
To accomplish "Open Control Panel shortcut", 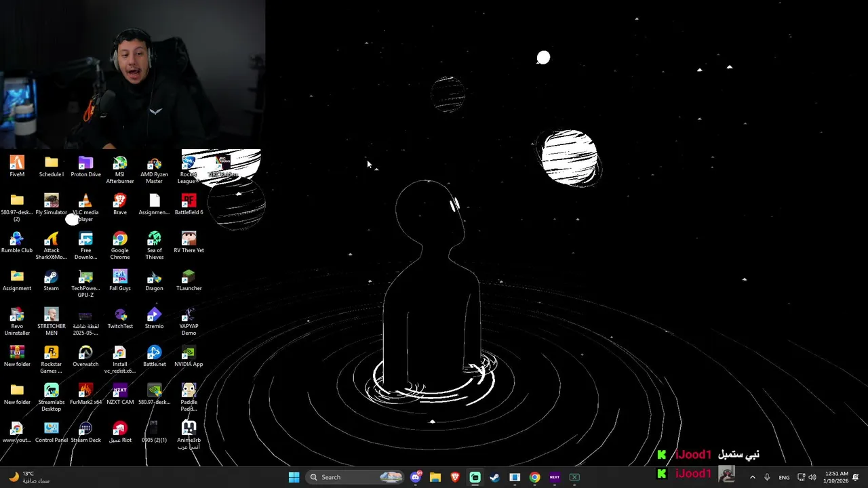I will pyautogui.click(x=52, y=432).
